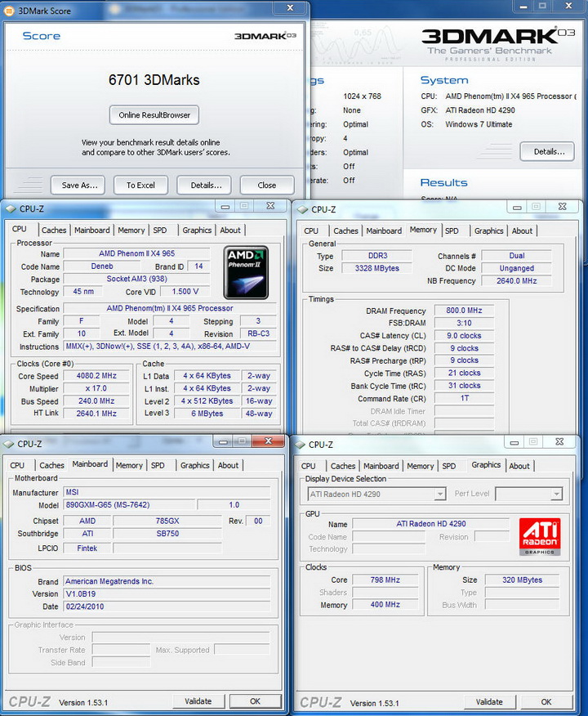Click the Multiplier value x 17.0
This screenshot has height=716, width=588.
tap(96, 388)
